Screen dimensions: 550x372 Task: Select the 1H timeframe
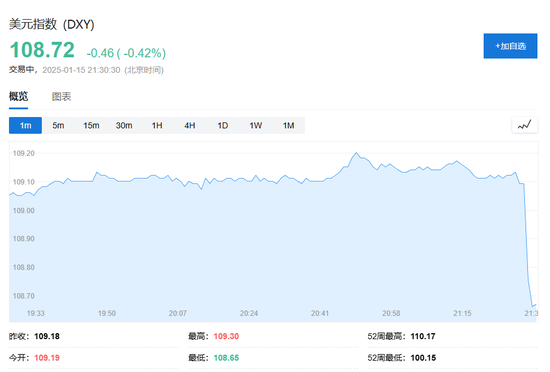[157, 125]
